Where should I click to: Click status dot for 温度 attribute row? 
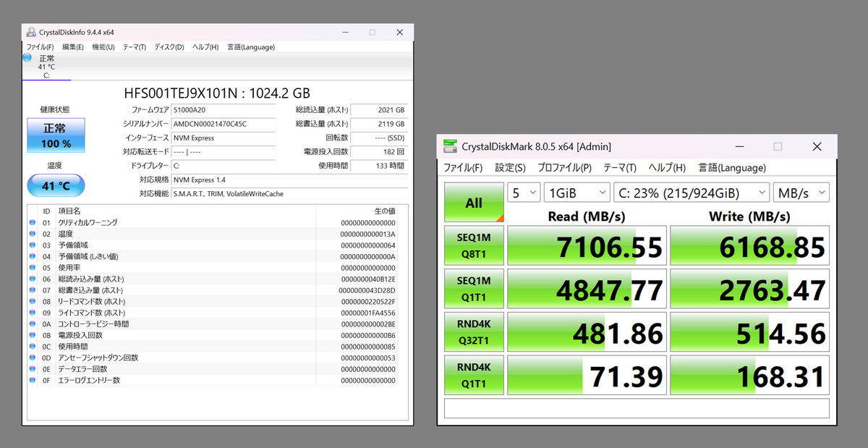(x=32, y=234)
